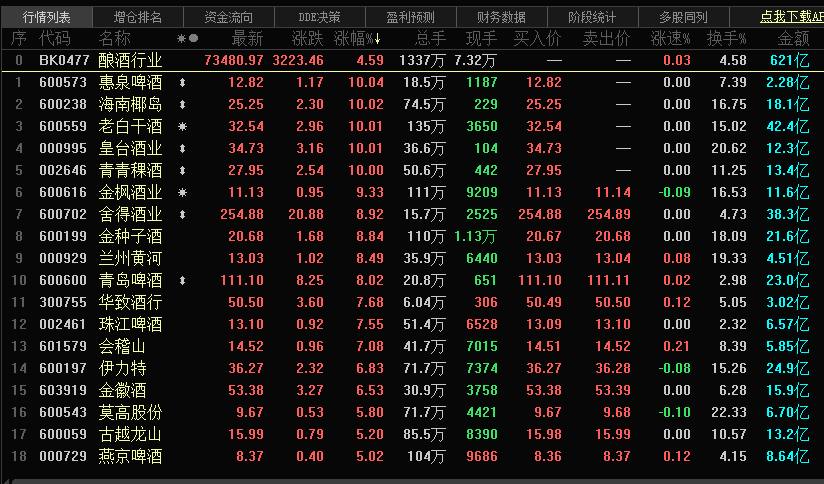Open the 增仓排名 tab

[x=138, y=17]
